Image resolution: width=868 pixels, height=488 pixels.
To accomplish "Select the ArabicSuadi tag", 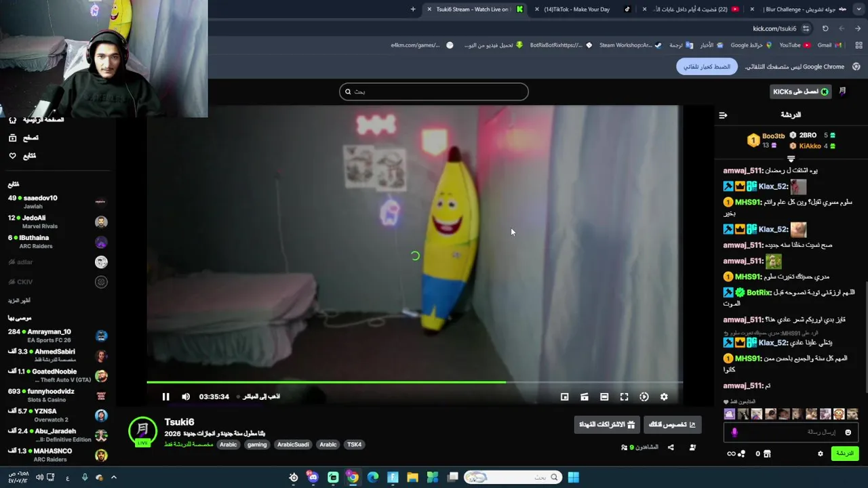I will (x=293, y=445).
